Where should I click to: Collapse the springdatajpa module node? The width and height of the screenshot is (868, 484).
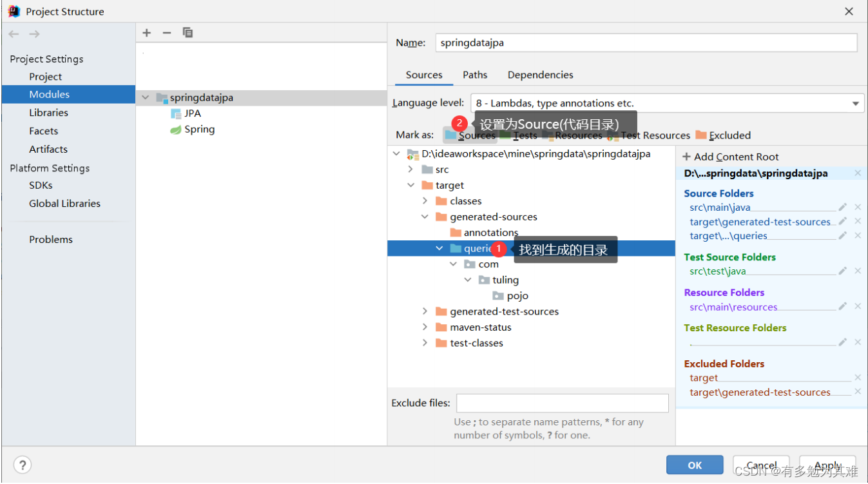145,98
